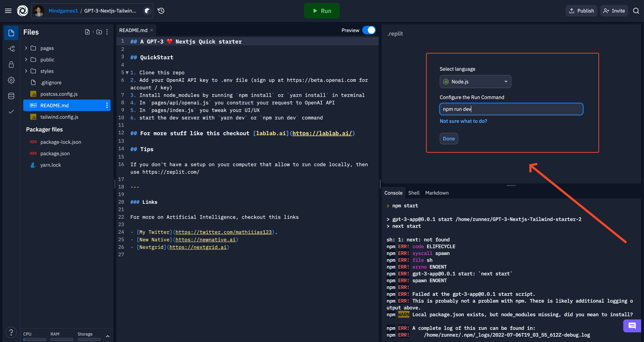Viewport: 644px width, 342px height.
Task: Open the Database sidebar icon
Action: [11, 96]
